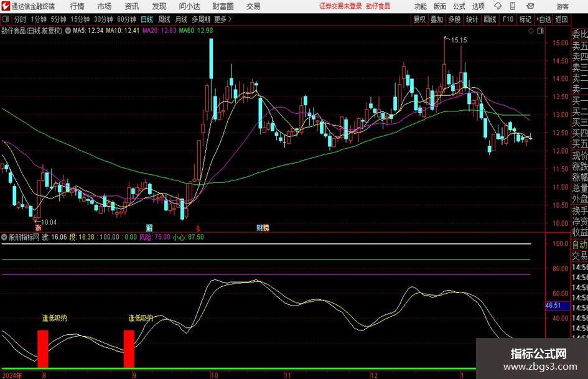Image resolution: width=588 pixels, height=379 pixels.
Task: Toggle the left panel icon beside 分时
Action: [x=6, y=19]
